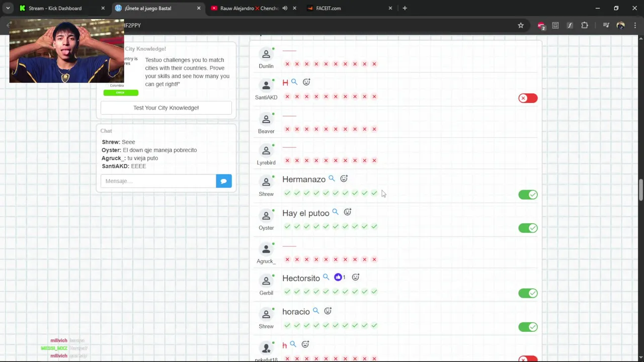
Task: Search the answer Hermanazo with magnifier
Action: pyautogui.click(x=332, y=178)
